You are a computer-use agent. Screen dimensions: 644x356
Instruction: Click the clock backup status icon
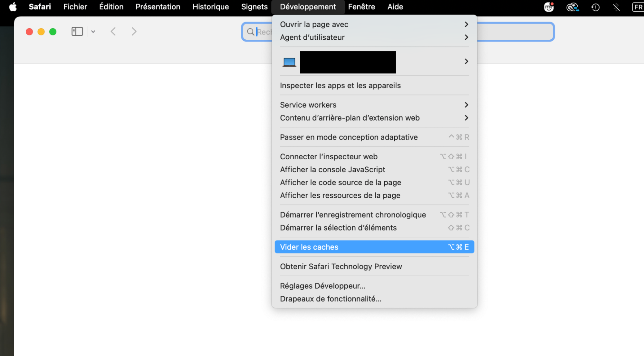[x=595, y=7]
